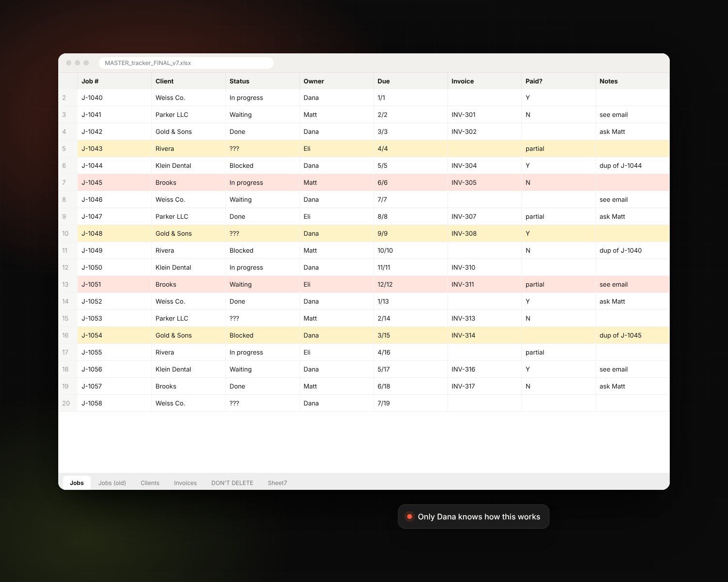728x582 pixels.
Task: Open the Jobs (old) sheet tab
Action: 112,483
